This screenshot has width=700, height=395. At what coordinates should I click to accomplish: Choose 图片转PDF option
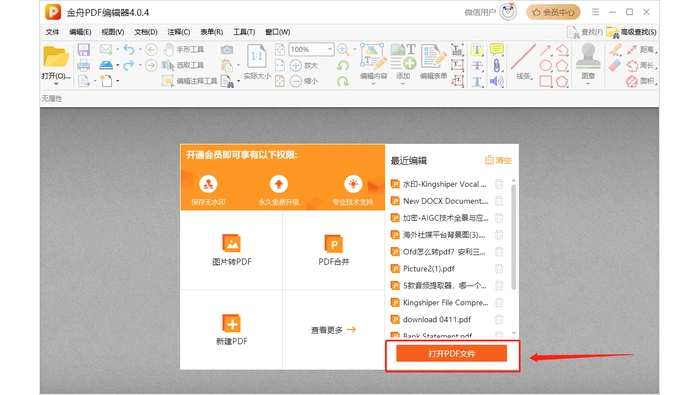point(231,250)
